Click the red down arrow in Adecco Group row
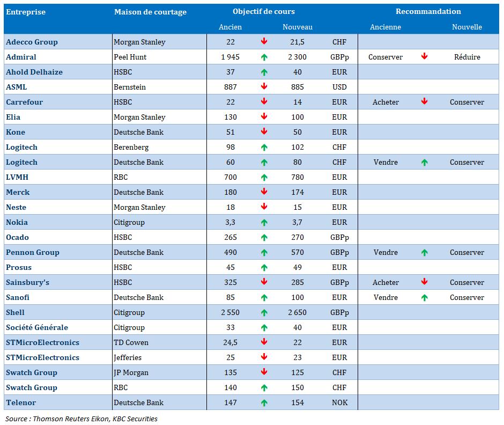 264,41
